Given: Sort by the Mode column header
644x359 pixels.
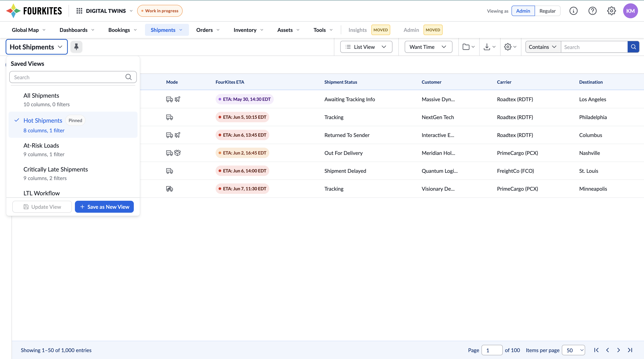Looking at the screenshot, I should 172,82.
